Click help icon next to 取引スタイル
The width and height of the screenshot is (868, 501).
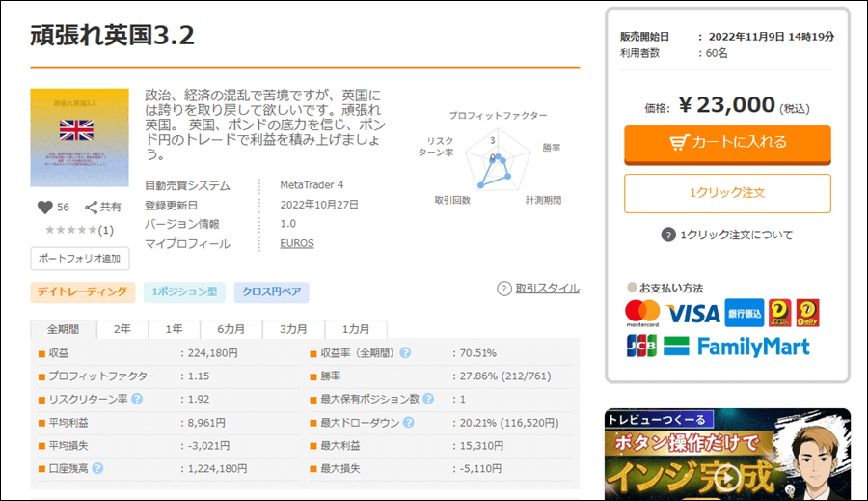(504, 289)
